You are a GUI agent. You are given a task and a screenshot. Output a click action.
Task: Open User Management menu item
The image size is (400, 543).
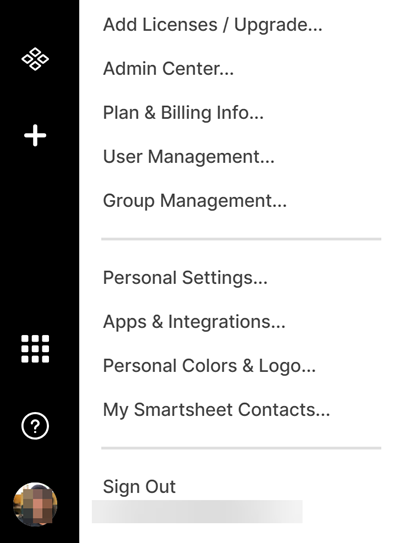coord(189,157)
